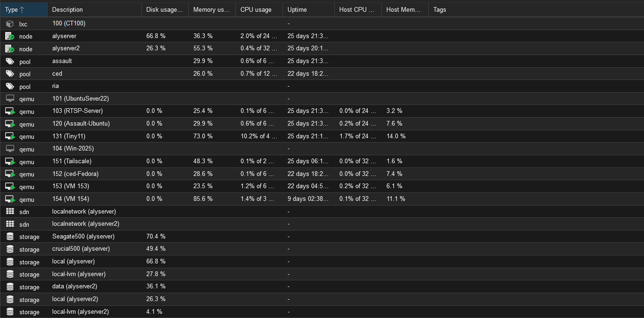Sort by the Host CPU column header
This screenshot has height=318, width=644.
click(358, 10)
